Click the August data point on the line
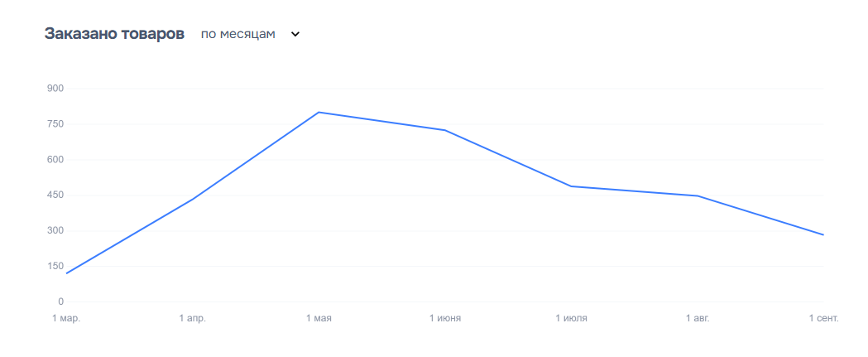The image size is (868, 357). coord(698,195)
